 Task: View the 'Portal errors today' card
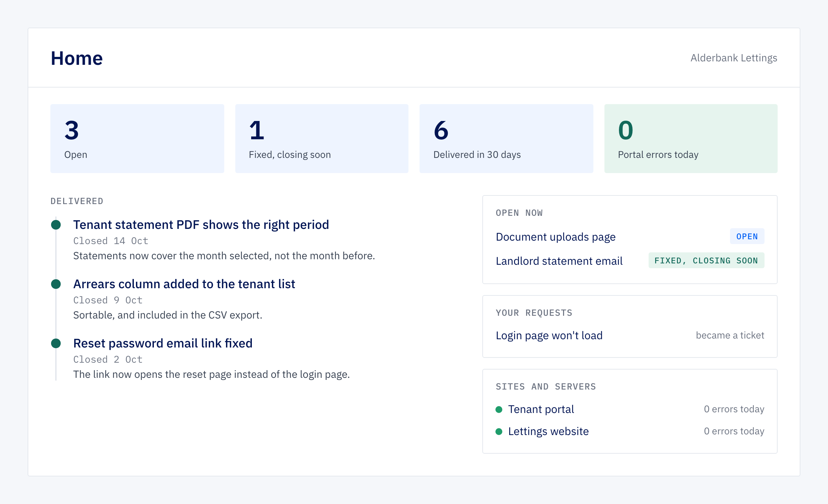coord(691,139)
